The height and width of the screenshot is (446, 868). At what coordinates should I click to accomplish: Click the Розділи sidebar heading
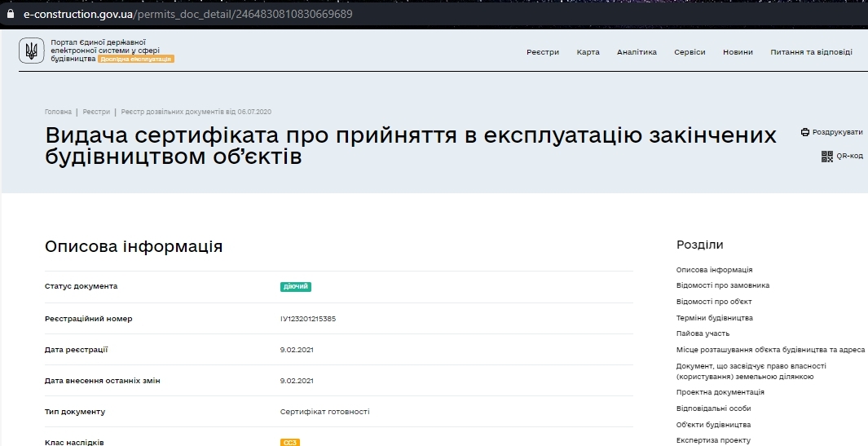click(x=700, y=245)
